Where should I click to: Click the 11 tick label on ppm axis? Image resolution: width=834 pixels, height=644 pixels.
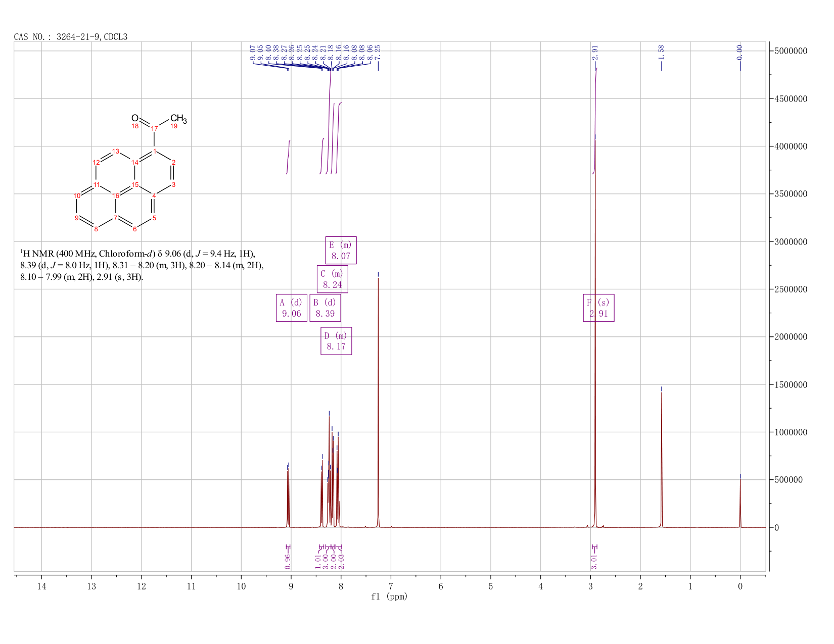[x=191, y=586]
